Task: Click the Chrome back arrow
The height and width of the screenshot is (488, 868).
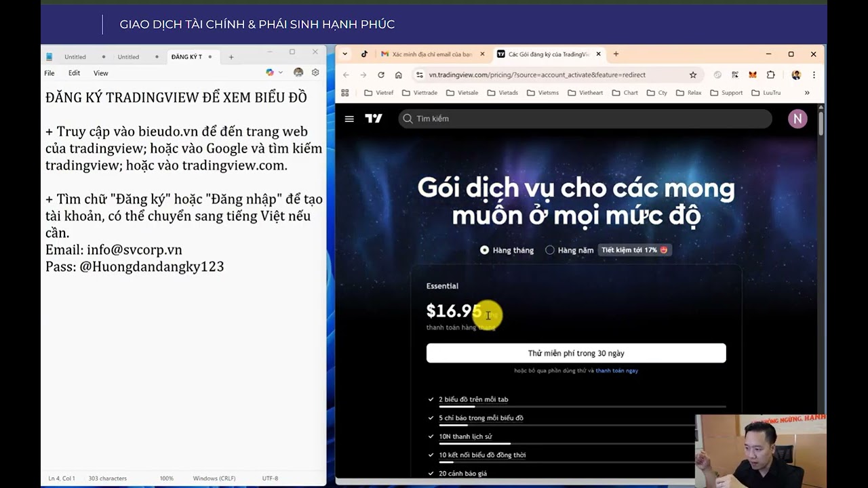Action: click(x=346, y=75)
